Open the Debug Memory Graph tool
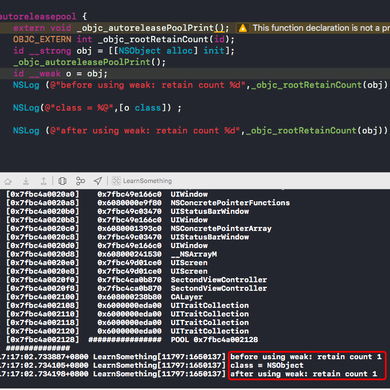 point(80,181)
